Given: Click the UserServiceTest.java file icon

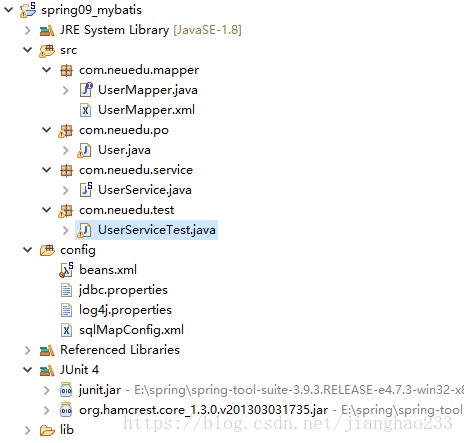Looking at the screenshot, I should pos(84,230).
